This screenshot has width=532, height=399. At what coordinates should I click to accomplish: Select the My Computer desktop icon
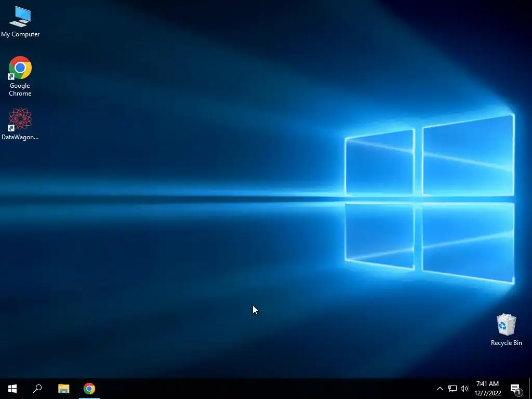click(20, 22)
